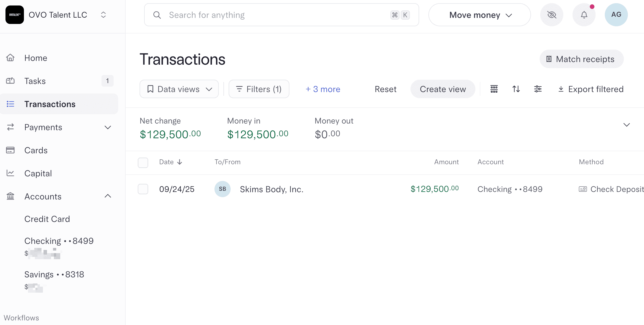Collapse the Accounts section in sidebar
Viewport: 644px width, 325px height.
click(108, 196)
